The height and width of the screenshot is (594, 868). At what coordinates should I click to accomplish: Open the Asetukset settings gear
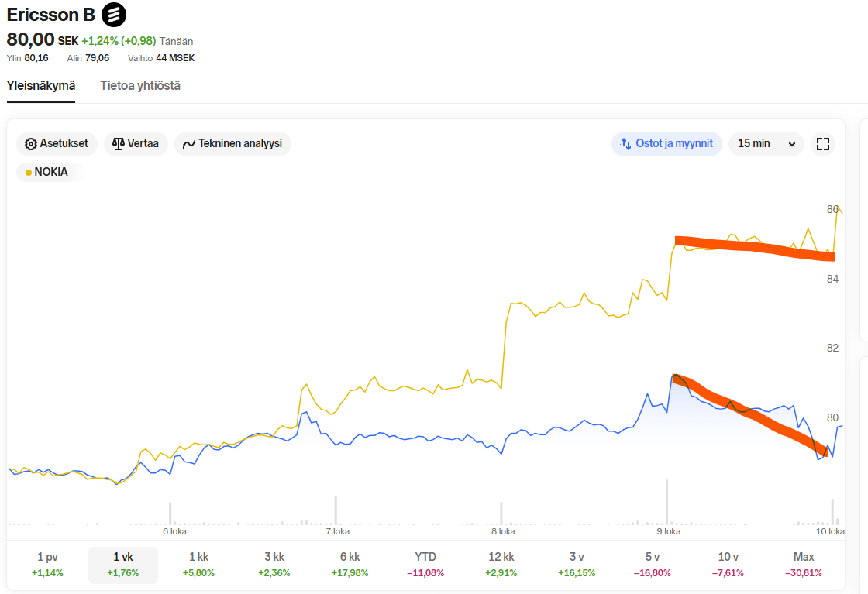click(x=31, y=144)
